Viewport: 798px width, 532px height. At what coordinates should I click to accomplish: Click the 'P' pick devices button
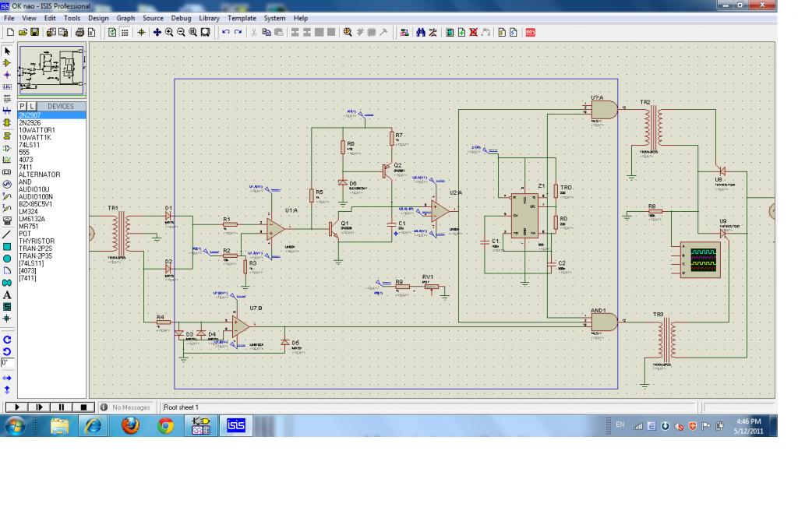pos(23,105)
